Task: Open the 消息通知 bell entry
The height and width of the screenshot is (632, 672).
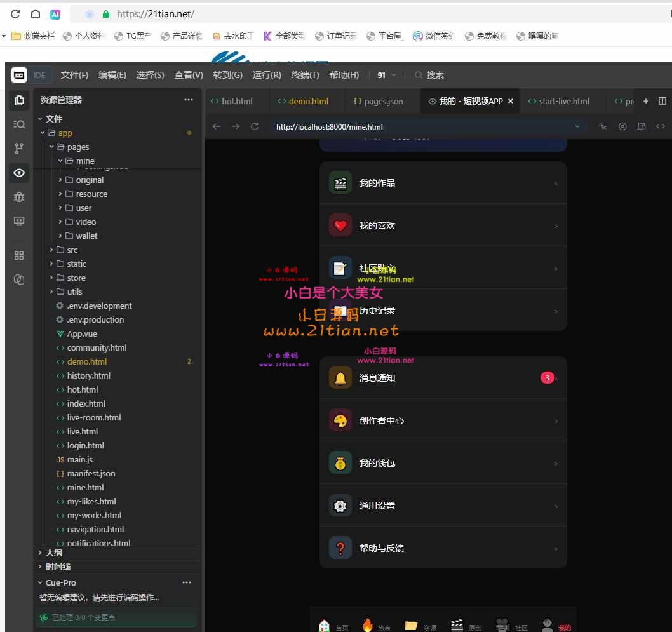Action: 443,378
